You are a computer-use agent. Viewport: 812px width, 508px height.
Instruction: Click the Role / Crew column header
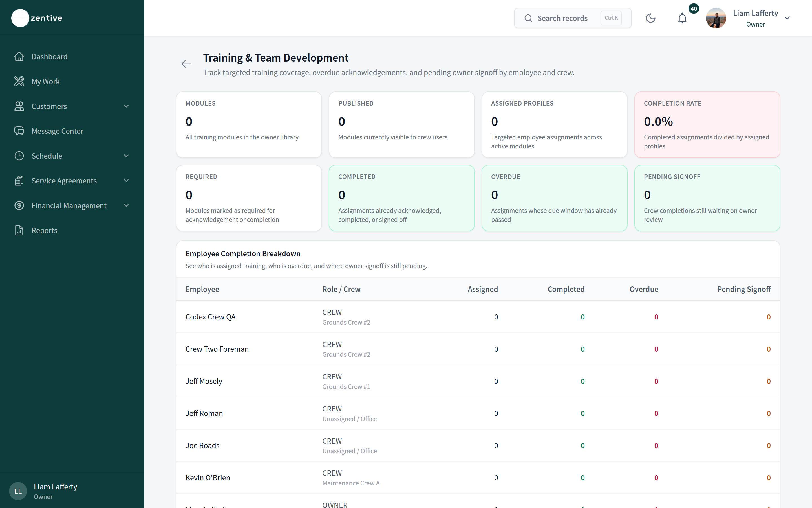(341, 289)
